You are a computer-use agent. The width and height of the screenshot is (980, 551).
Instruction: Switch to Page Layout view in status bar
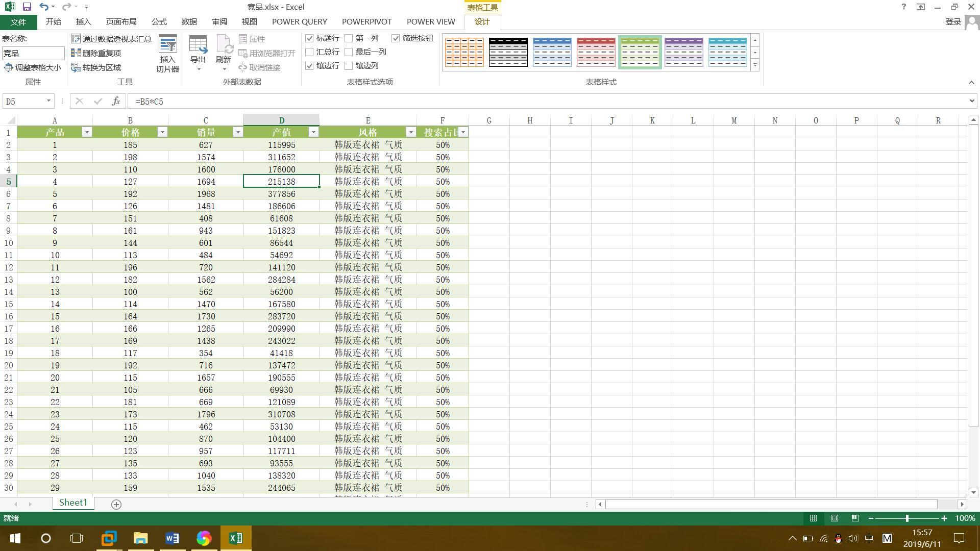coord(834,518)
